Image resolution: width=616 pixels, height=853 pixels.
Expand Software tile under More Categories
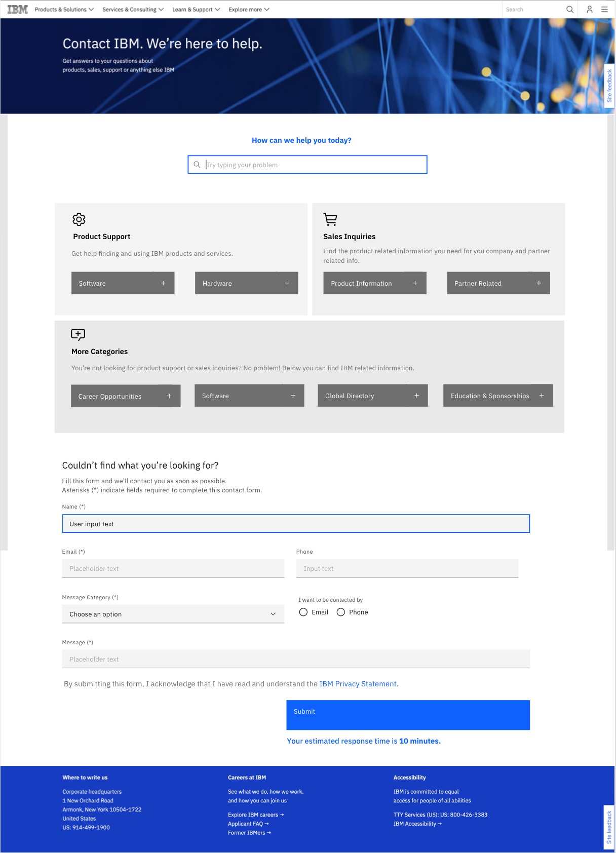tap(249, 396)
